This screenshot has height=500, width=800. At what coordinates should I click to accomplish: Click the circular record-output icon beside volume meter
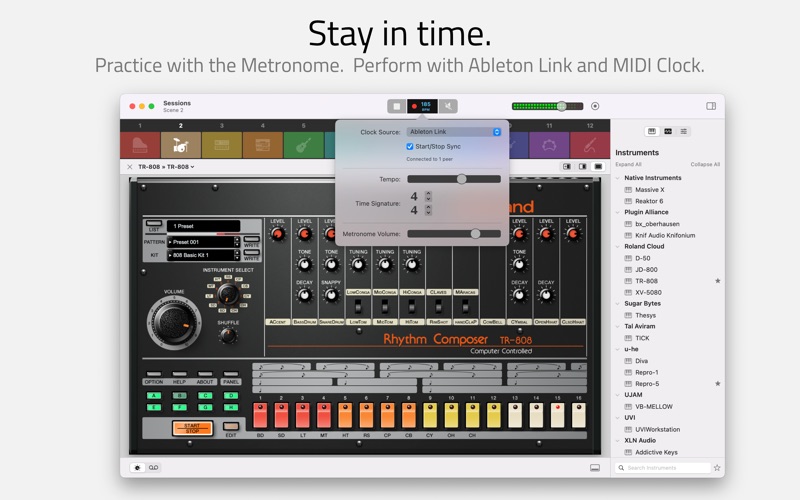pos(595,106)
